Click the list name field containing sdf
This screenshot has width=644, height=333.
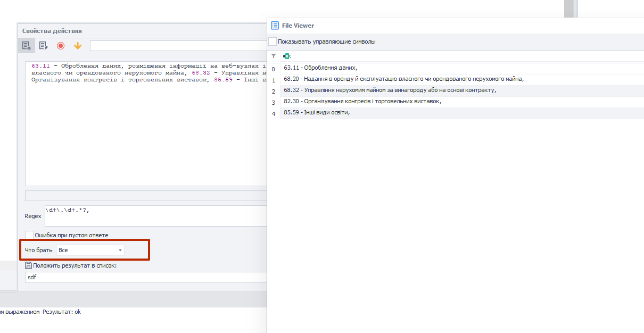pyautogui.click(x=146, y=277)
